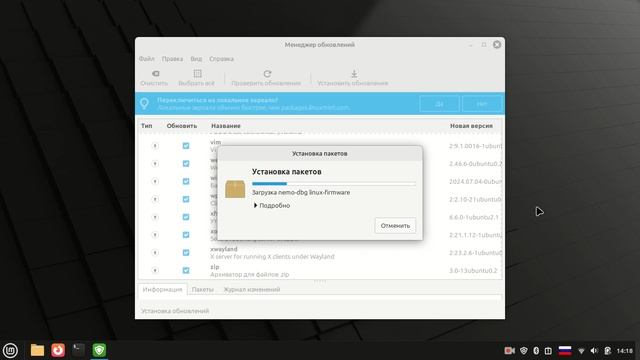
Task: Click the package installation progress bar
Action: click(334, 184)
